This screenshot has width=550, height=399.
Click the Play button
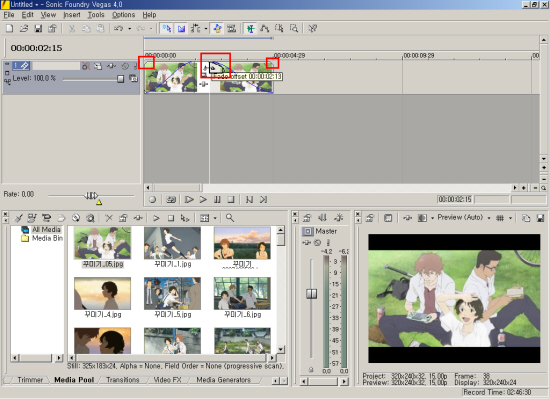203,200
